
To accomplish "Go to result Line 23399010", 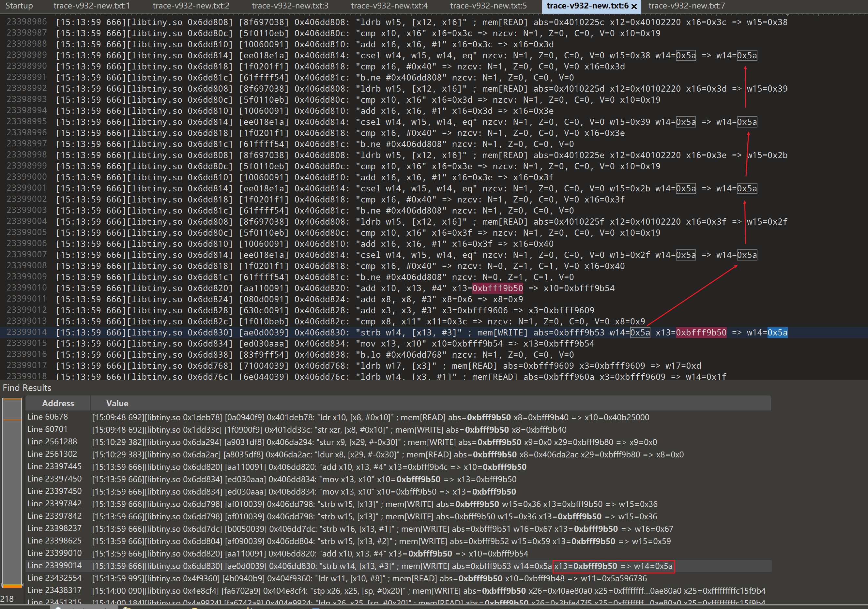I will (x=398, y=554).
